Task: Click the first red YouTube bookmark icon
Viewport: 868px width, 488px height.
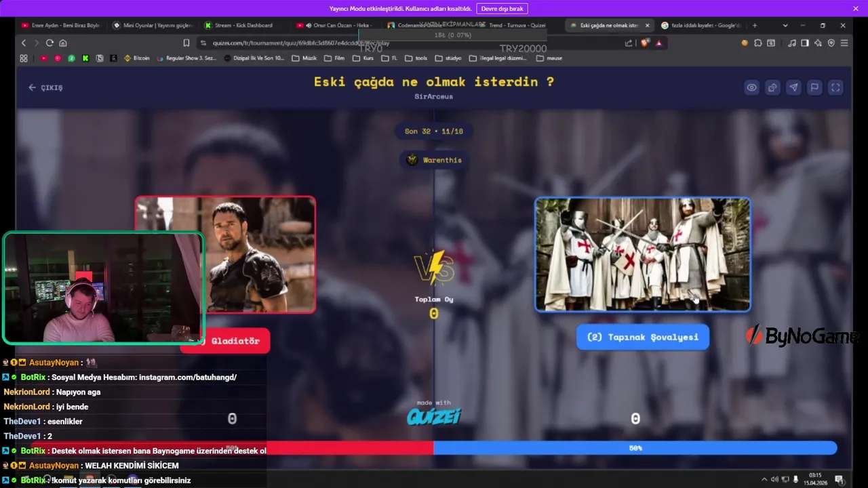Action: click(x=44, y=58)
